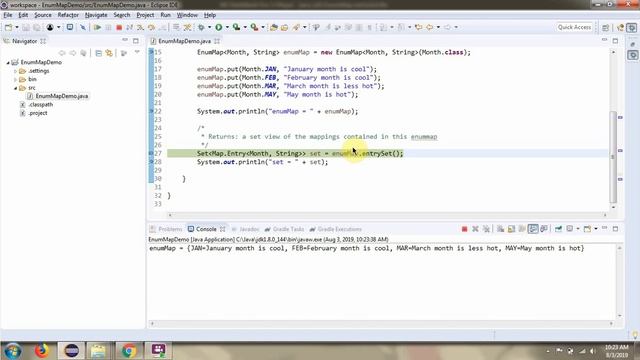The width and height of the screenshot is (640, 360).
Task: Open the Debug button dropdown arrow
Action: point(209,27)
